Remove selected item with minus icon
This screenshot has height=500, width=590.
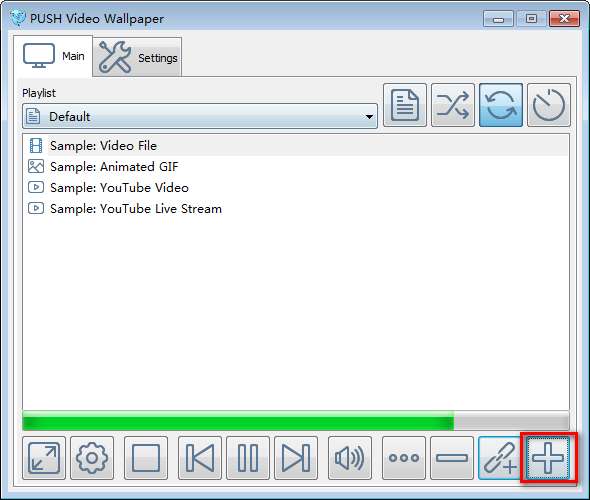452,458
